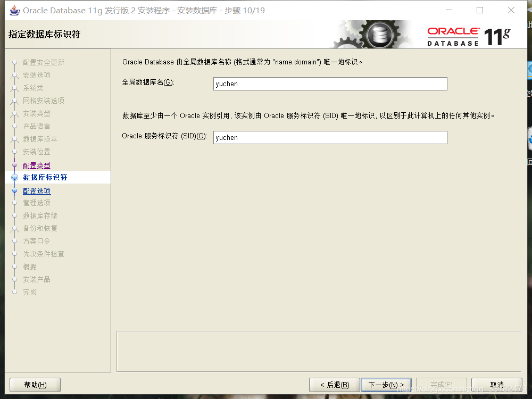The height and width of the screenshot is (399, 532).
Task: Click the 数据库存储 step text
Action: coord(40,216)
